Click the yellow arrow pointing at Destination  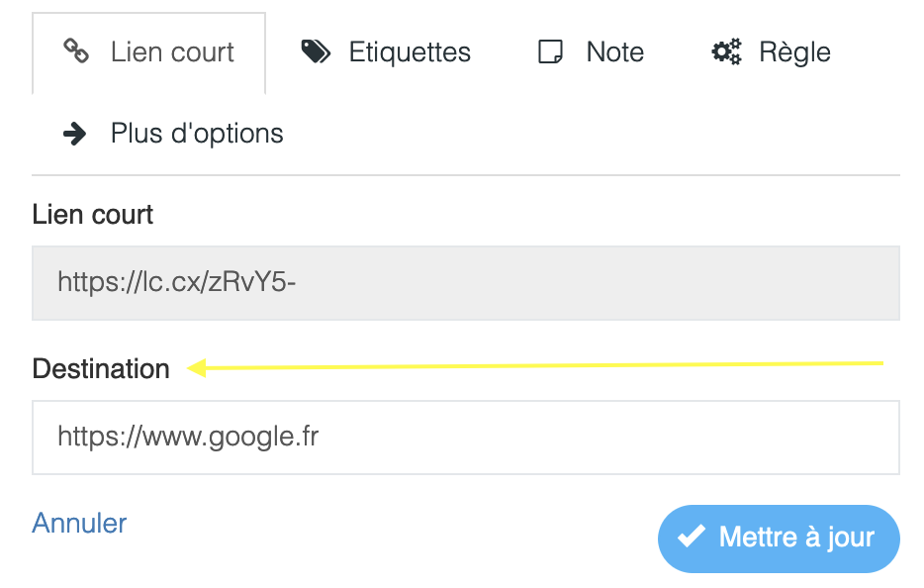click(534, 366)
